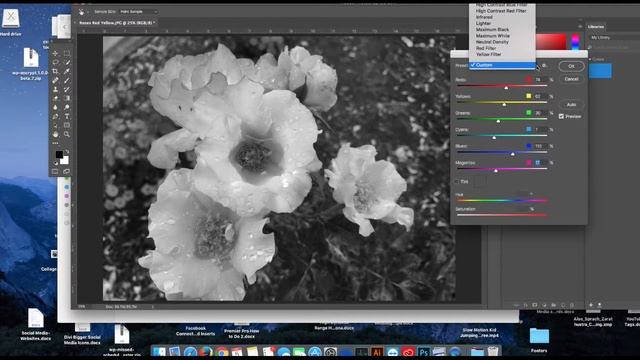Select the Clone Stamp tool
Screen dimensions: 640x360
(x=55, y=89)
